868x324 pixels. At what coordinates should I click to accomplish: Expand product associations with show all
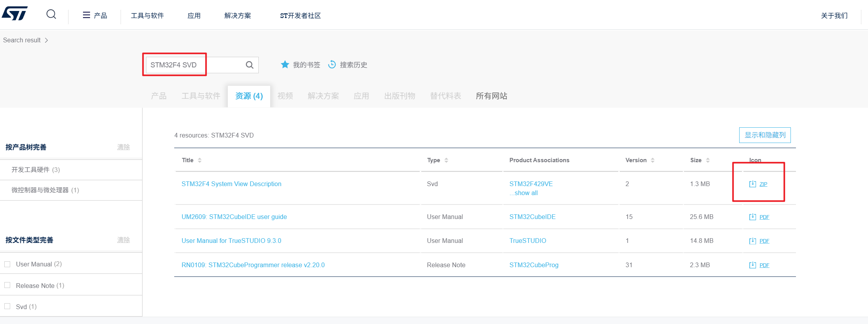(523, 193)
